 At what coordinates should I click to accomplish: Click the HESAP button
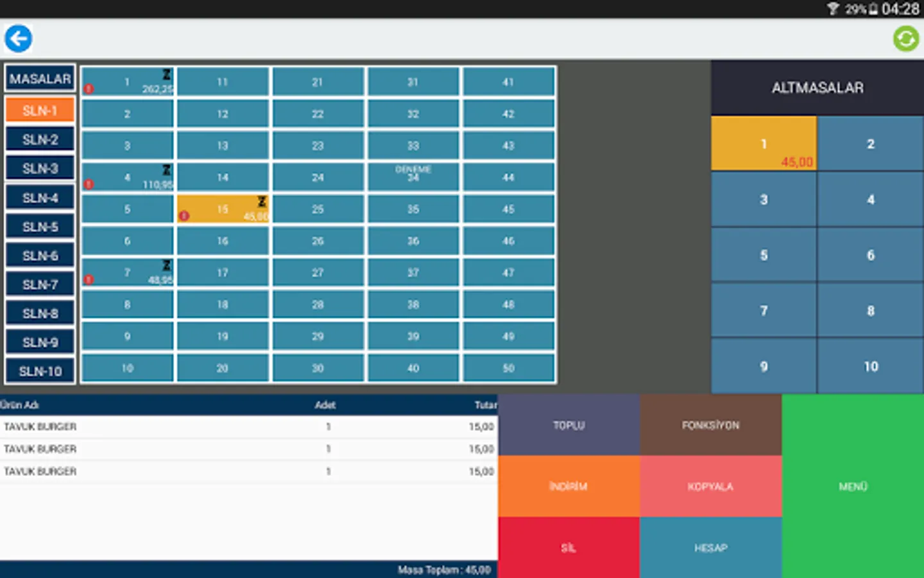[x=711, y=548]
